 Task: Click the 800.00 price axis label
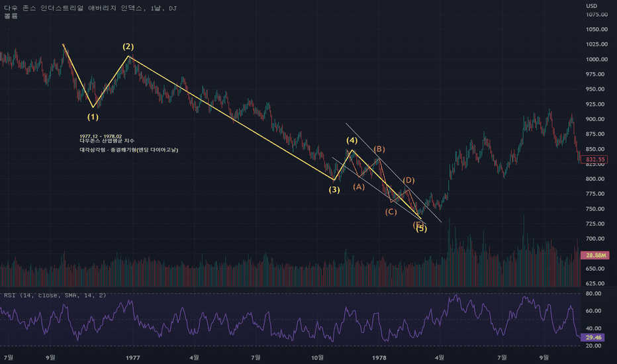pos(596,179)
